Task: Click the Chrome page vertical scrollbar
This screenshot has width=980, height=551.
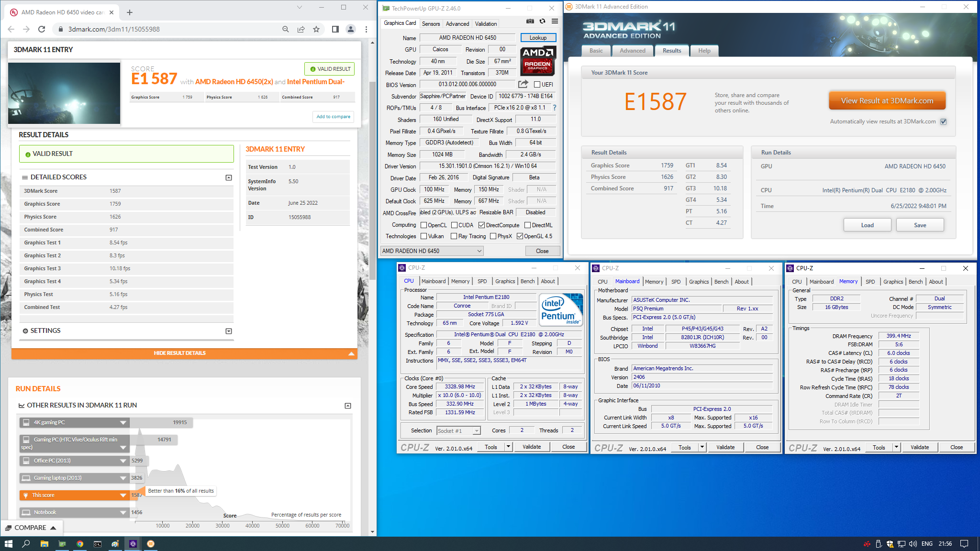Action: 372,182
